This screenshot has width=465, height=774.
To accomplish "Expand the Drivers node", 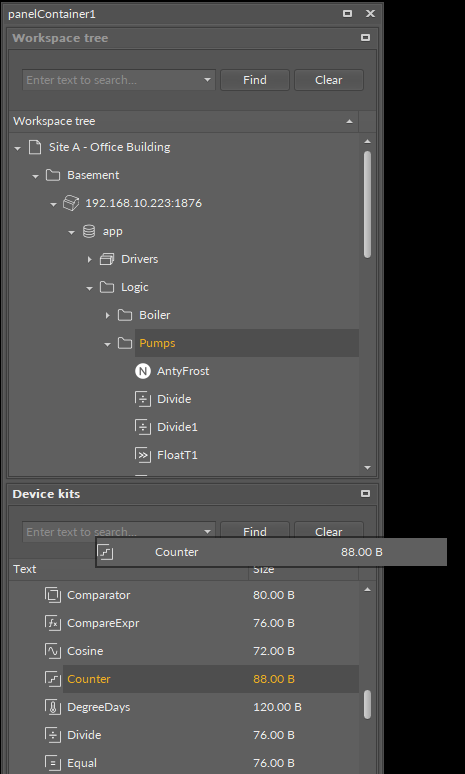I will 89,259.
